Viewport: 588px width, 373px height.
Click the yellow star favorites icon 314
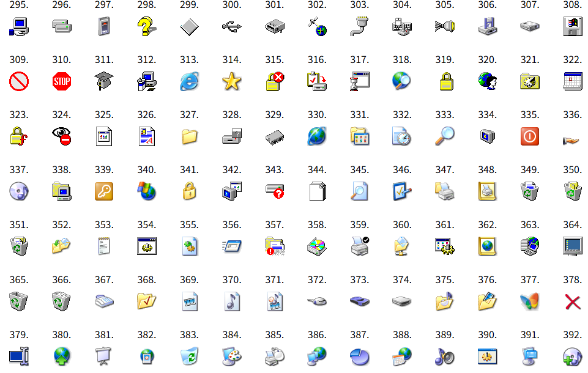[232, 81]
